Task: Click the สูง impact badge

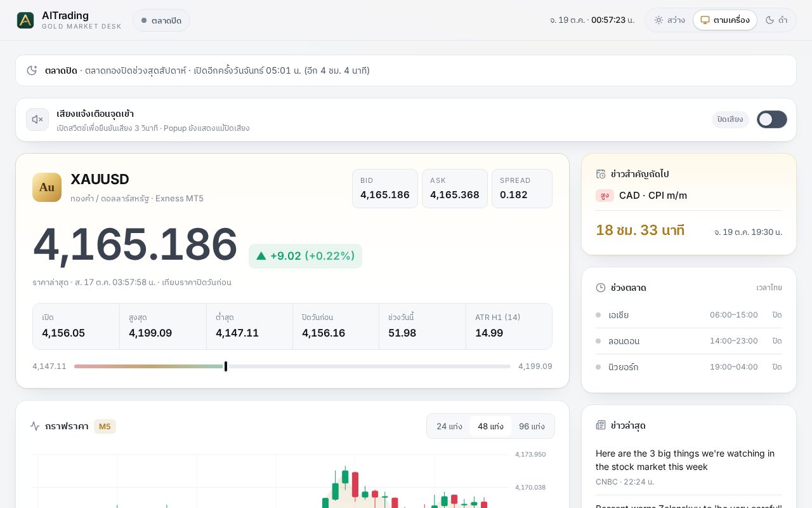Action: point(605,196)
